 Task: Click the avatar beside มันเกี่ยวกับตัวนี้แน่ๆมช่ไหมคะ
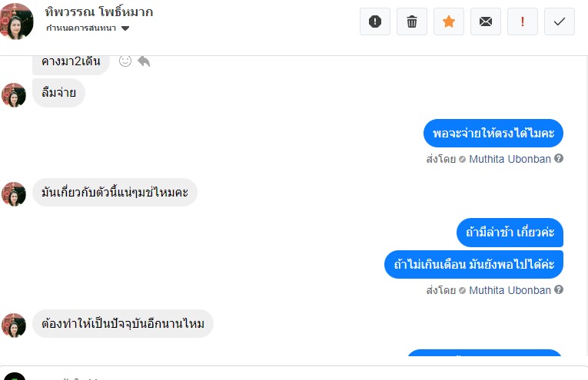point(14,193)
